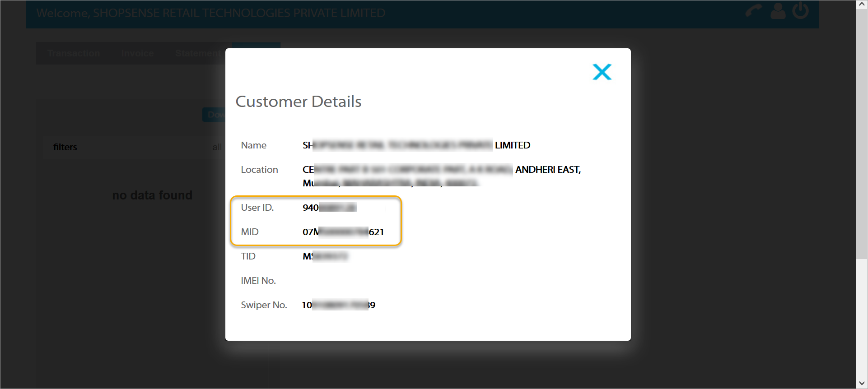Switch to the Invoice tab

(137, 53)
